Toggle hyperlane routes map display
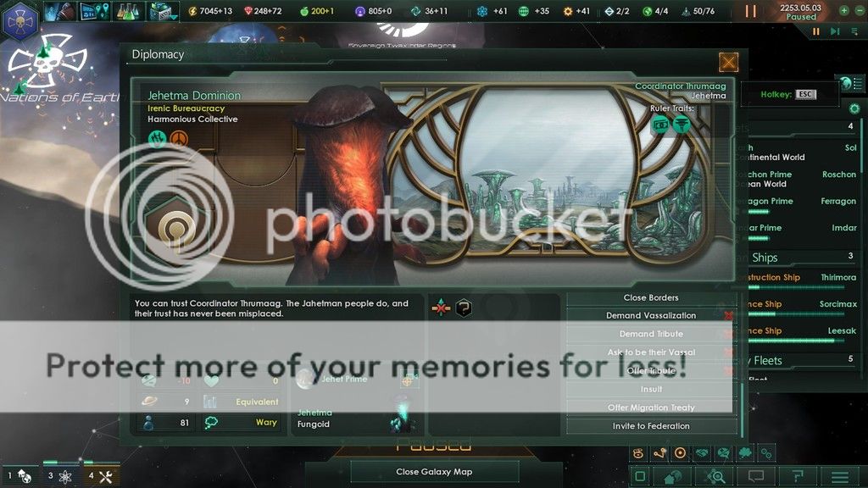 click(x=659, y=453)
